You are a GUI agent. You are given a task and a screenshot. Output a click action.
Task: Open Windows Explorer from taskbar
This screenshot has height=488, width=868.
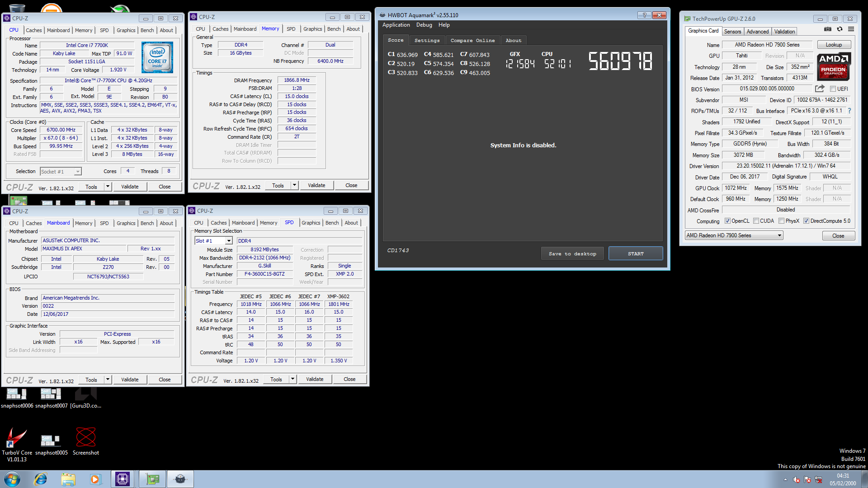click(68, 479)
